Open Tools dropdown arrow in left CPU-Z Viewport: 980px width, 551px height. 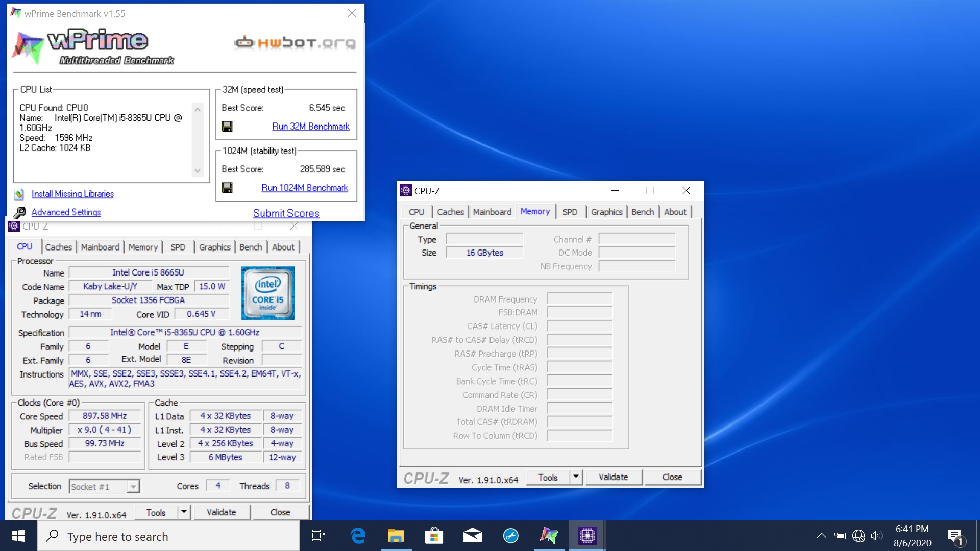[184, 512]
